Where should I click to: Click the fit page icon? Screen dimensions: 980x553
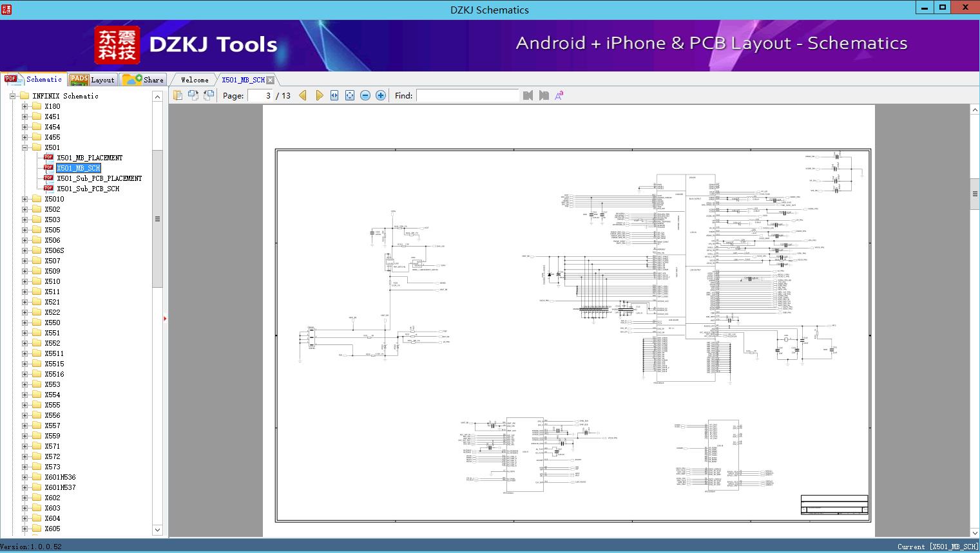click(350, 95)
